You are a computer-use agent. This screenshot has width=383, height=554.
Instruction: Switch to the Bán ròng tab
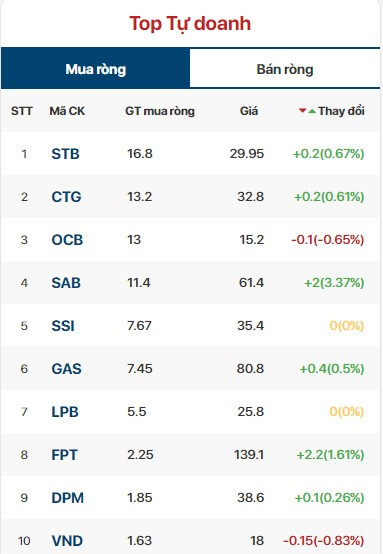click(x=285, y=69)
